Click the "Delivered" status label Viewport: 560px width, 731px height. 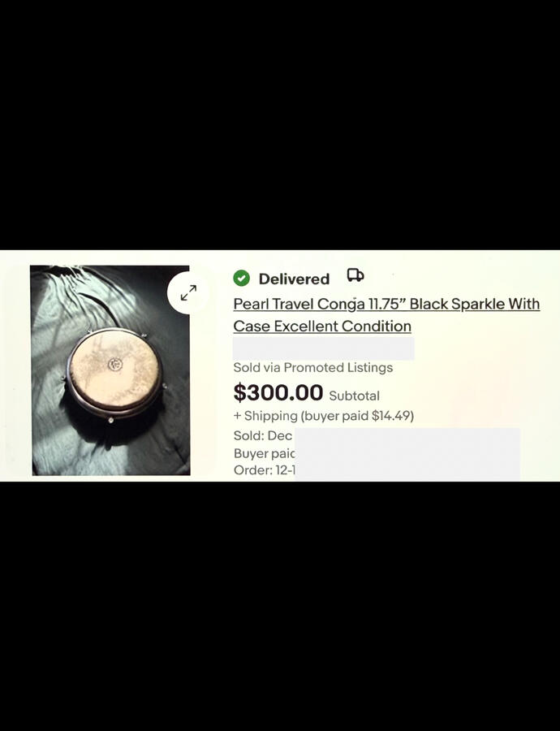(294, 279)
